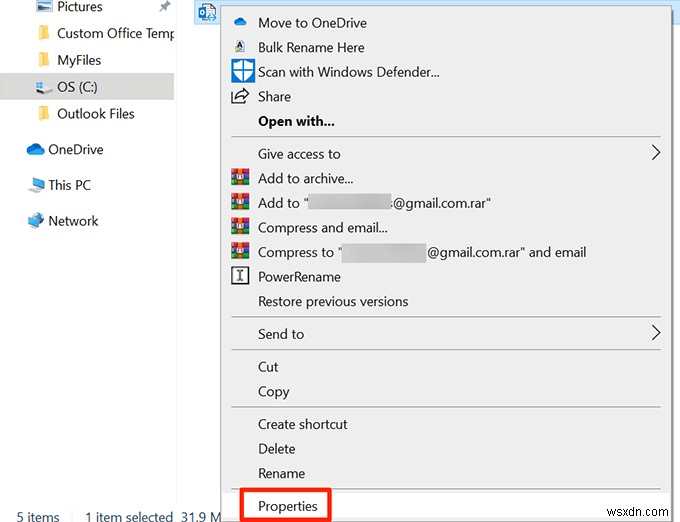Choose Compress and email...
The height and width of the screenshot is (522, 680).
323,228
